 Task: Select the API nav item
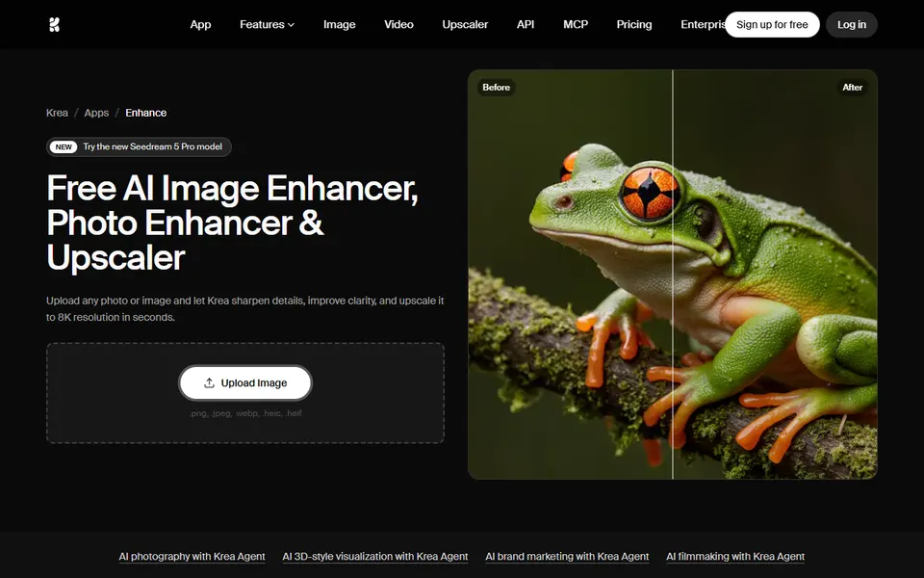[x=526, y=25]
